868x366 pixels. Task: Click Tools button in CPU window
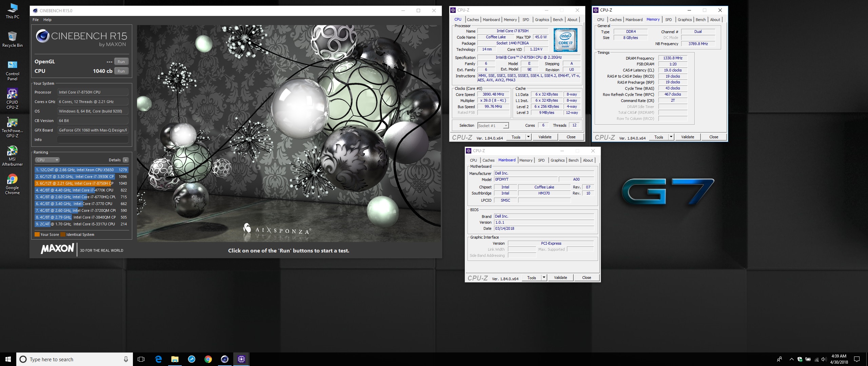pos(516,137)
